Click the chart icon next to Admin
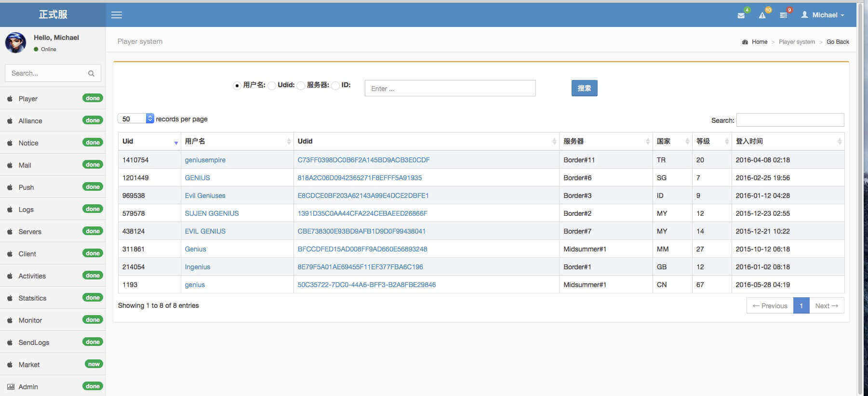Viewport: 868px width, 396px height. click(x=10, y=387)
